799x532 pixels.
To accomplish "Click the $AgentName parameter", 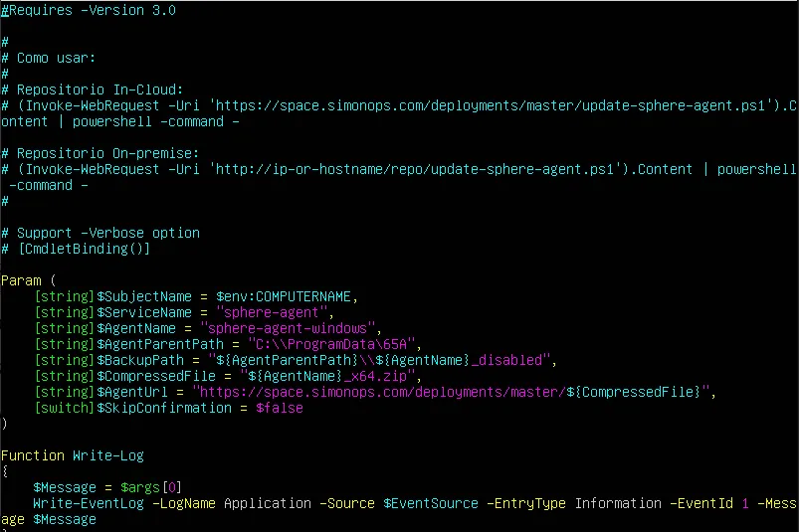I will click(136, 328).
